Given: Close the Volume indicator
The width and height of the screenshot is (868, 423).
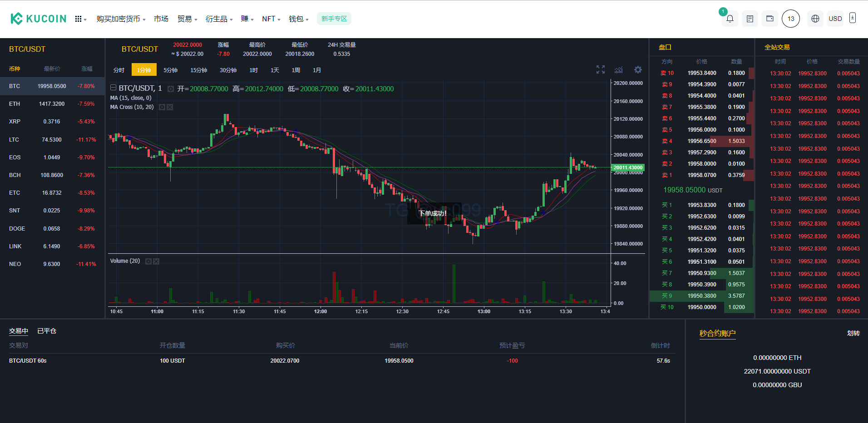Looking at the screenshot, I should [156, 261].
